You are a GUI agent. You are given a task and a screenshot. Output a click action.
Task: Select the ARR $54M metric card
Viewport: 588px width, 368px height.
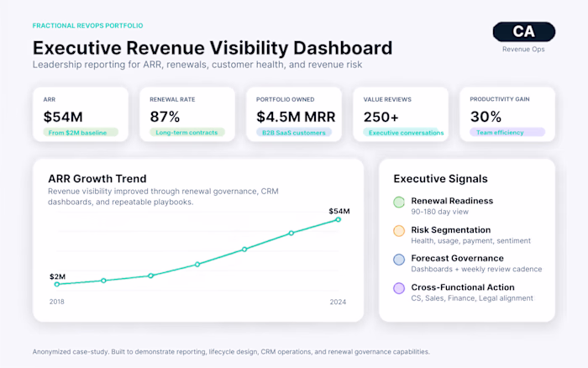[81, 114]
